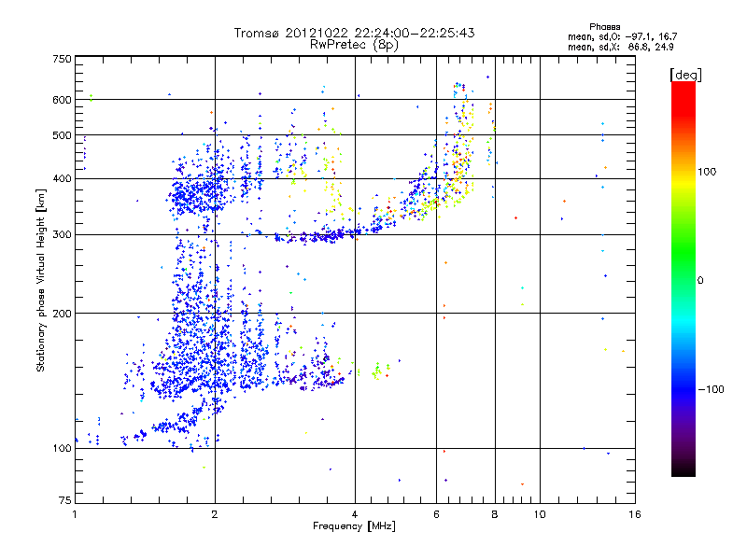Click the 'mean, sd,O: -97.1, 16.7' line
This screenshot has width=747, height=560.
coord(622,36)
